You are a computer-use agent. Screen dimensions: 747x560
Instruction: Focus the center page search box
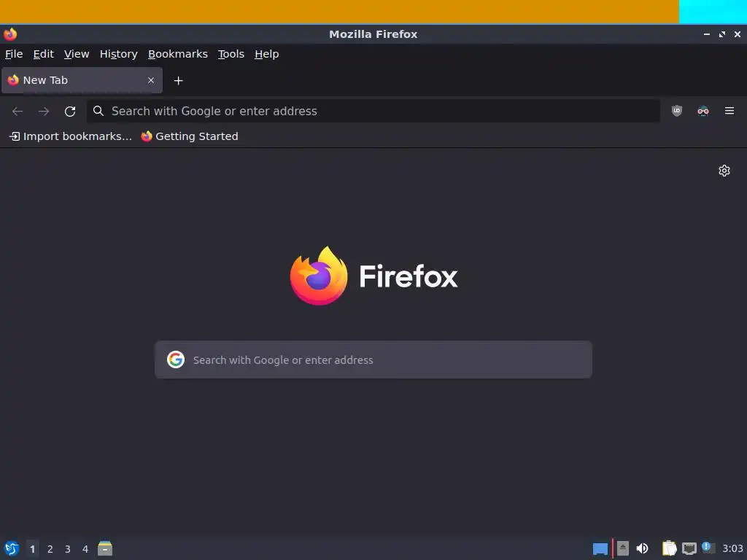coord(373,359)
